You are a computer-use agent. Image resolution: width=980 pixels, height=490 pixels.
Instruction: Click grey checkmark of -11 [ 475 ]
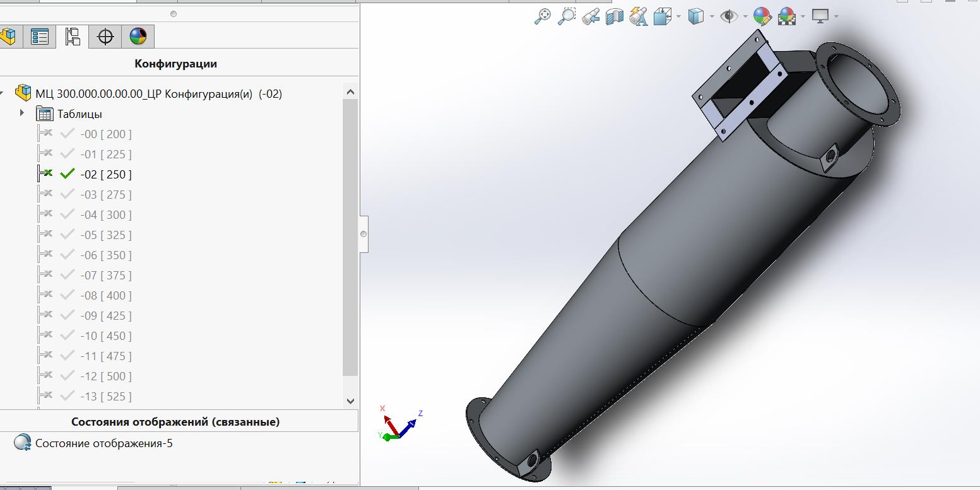[67, 355]
